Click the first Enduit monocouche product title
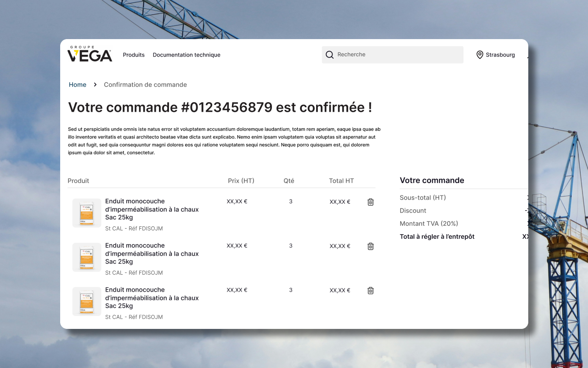 [152, 209]
